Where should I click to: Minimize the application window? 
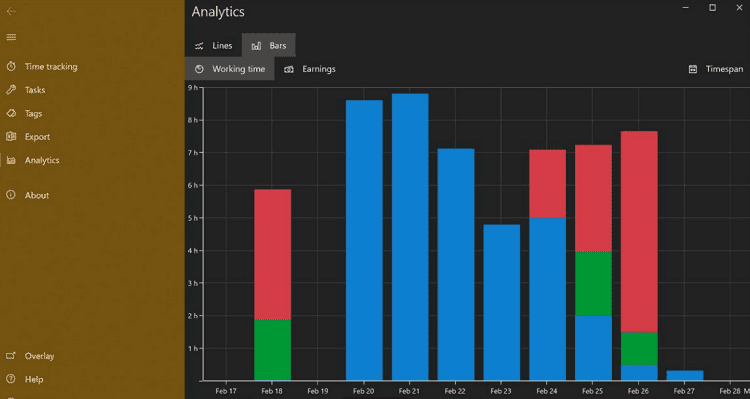[x=686, y=8]
